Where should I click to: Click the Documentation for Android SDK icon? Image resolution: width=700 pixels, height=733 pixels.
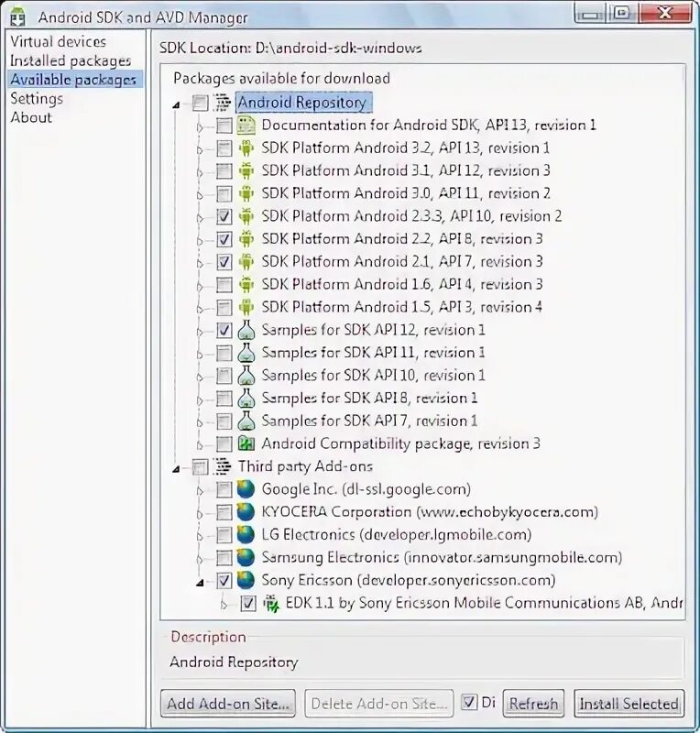pyautogui.click(x=246, y=126)
